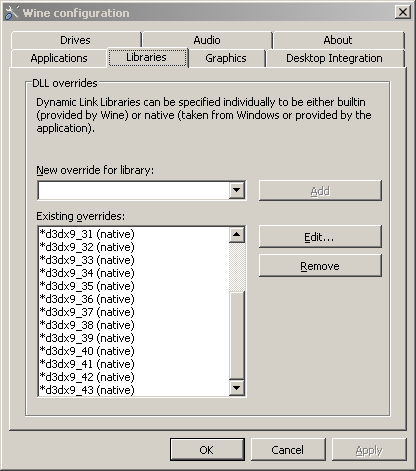Screen dimensions: 416x471
Task: Select the *d3dx9_31 (native) override
Action: [87, 234]
